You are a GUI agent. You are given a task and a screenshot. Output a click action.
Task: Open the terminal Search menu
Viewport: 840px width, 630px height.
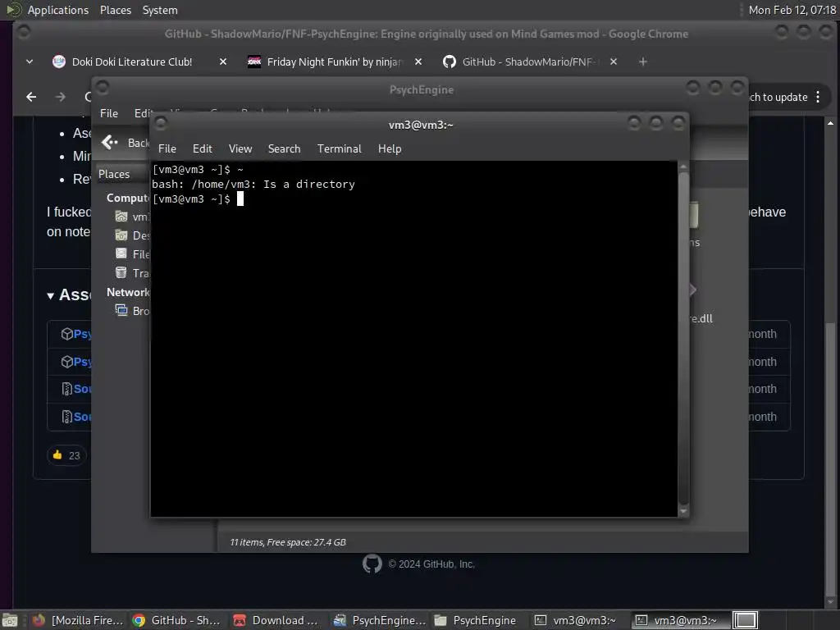[x=284, y=149]
